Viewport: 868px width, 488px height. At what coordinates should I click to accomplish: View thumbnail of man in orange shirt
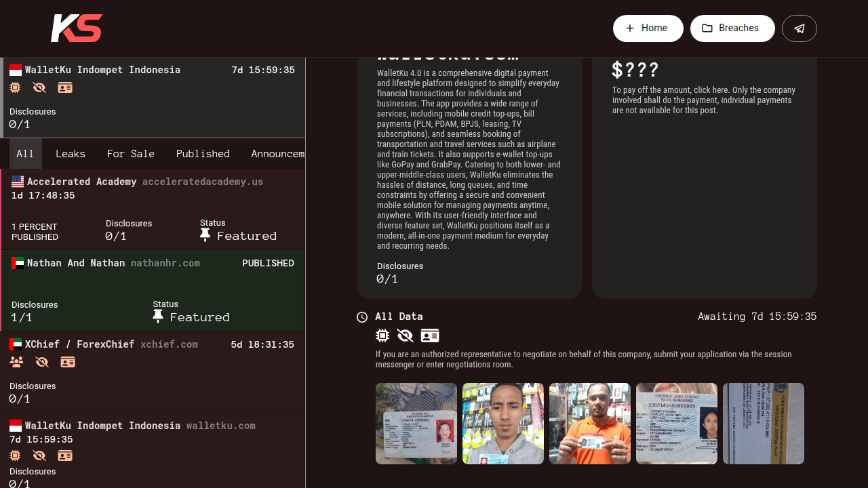point(590,424)
